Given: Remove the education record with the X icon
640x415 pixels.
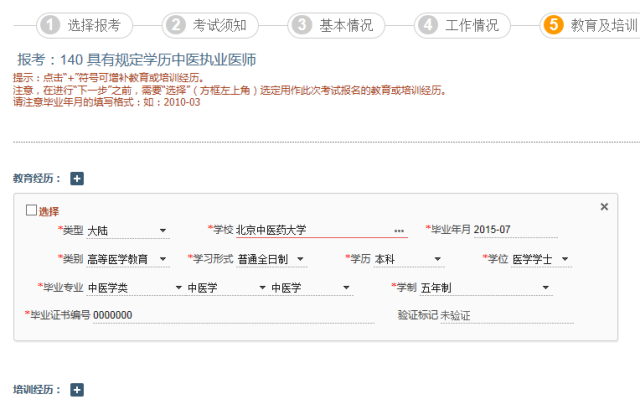Looking at the screenshot, I should click(x=604, y=207).
